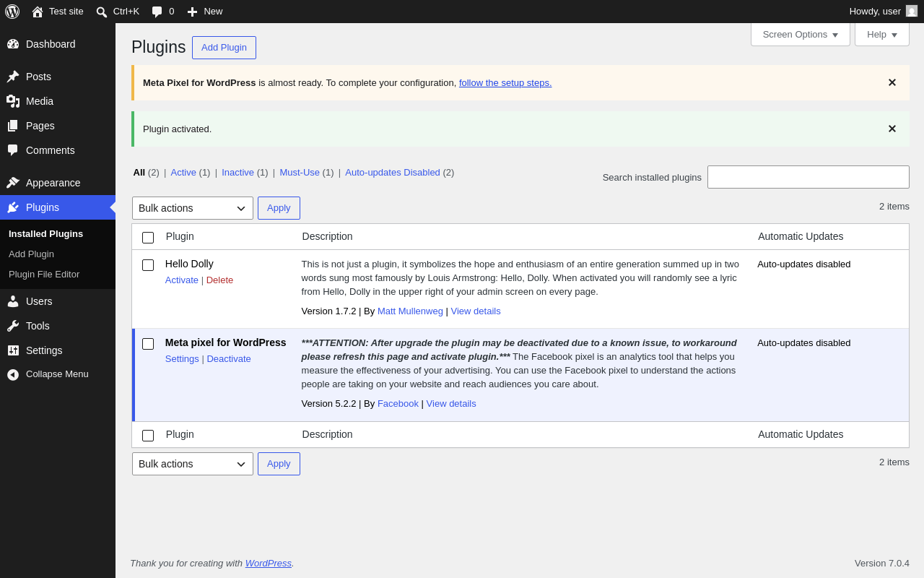This screenshot has width=924, height=578.
Task: Open the Posts menu item
Action: [58, 77]
